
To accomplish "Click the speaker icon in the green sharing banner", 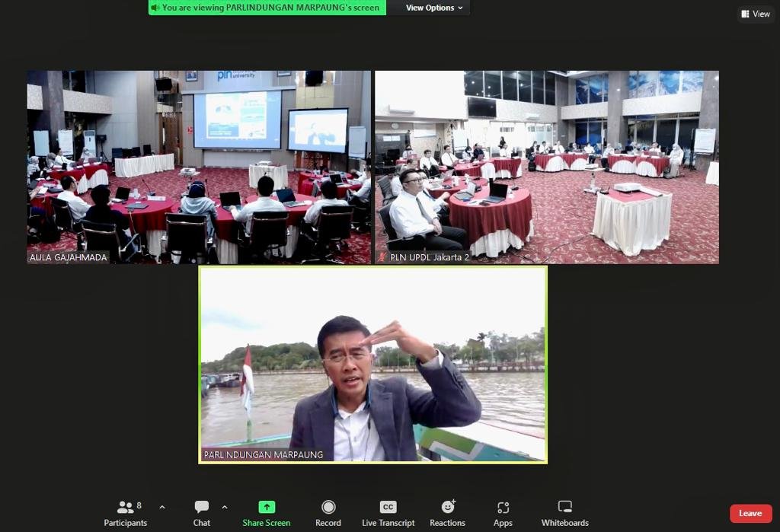I will coord(155,8).
